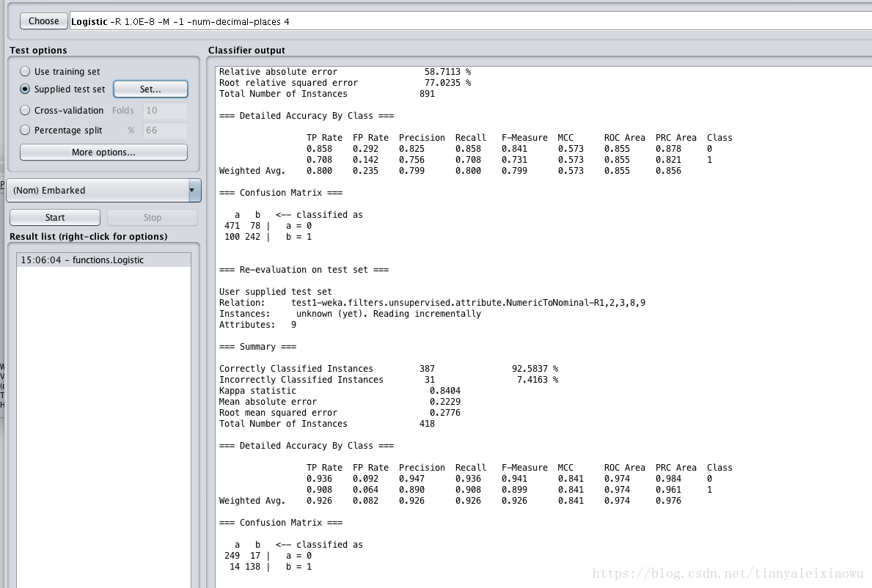Click the first Confusion Matrix heading

click(281, 192)
